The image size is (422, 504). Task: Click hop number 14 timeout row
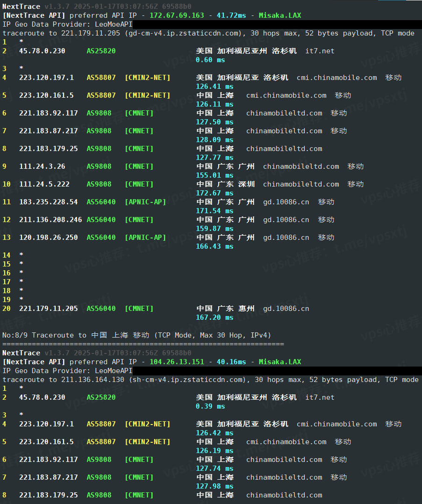tap(13, 255)
